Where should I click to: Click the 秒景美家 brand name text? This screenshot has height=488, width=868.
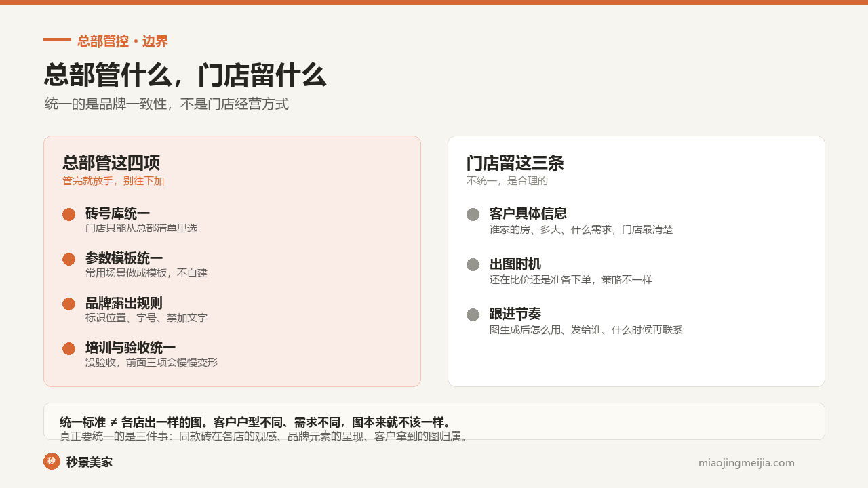tap(90, 462)
